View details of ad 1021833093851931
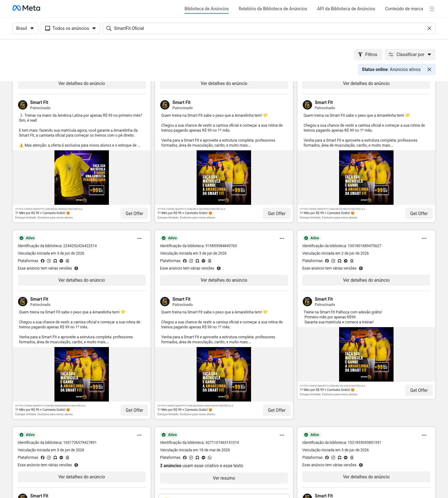448x498 pixels. pos(366,477)
